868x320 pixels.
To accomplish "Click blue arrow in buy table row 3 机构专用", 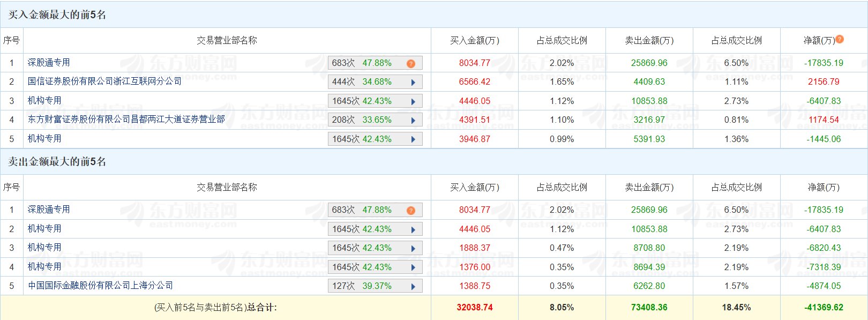I will coord(413,101).
